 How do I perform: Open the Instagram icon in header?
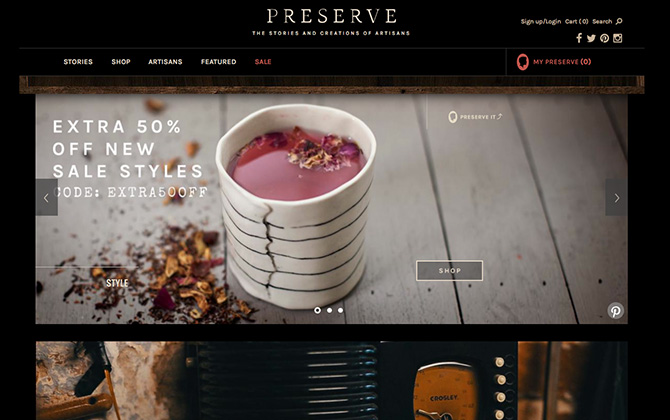coord(617,38)
